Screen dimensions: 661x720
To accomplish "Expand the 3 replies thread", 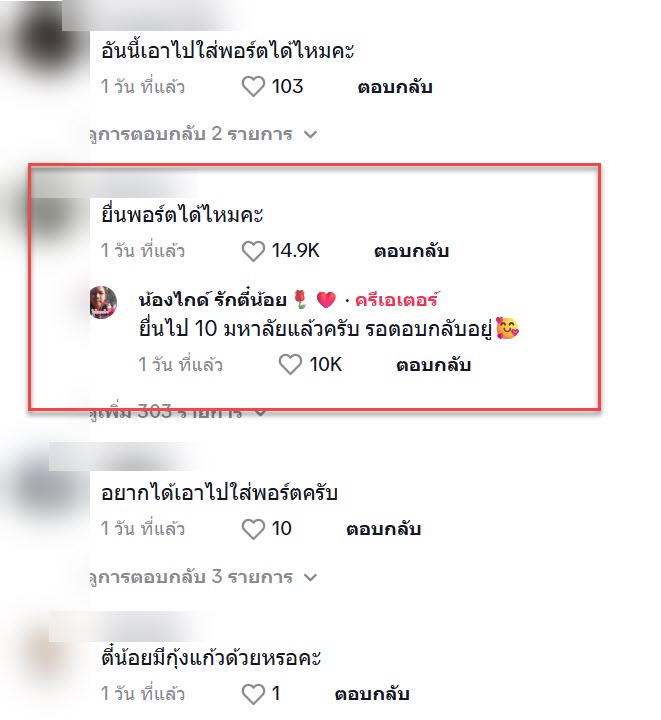I will (x=203, y=577).
